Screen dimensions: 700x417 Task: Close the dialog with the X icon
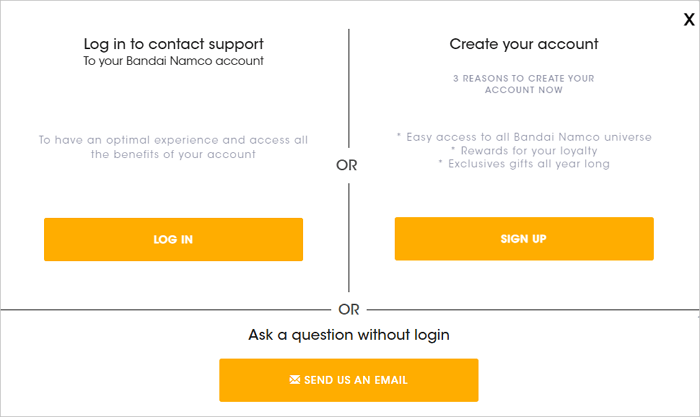(x=689, y=18)
